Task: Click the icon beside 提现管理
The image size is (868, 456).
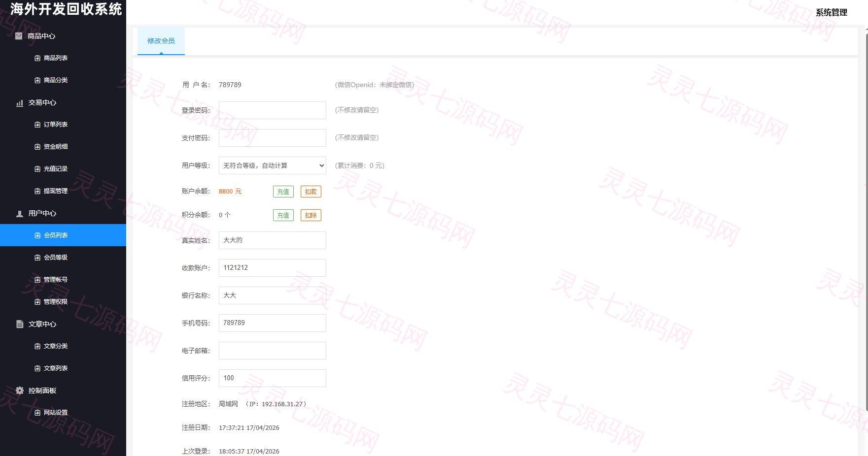Action: point(37,191)
